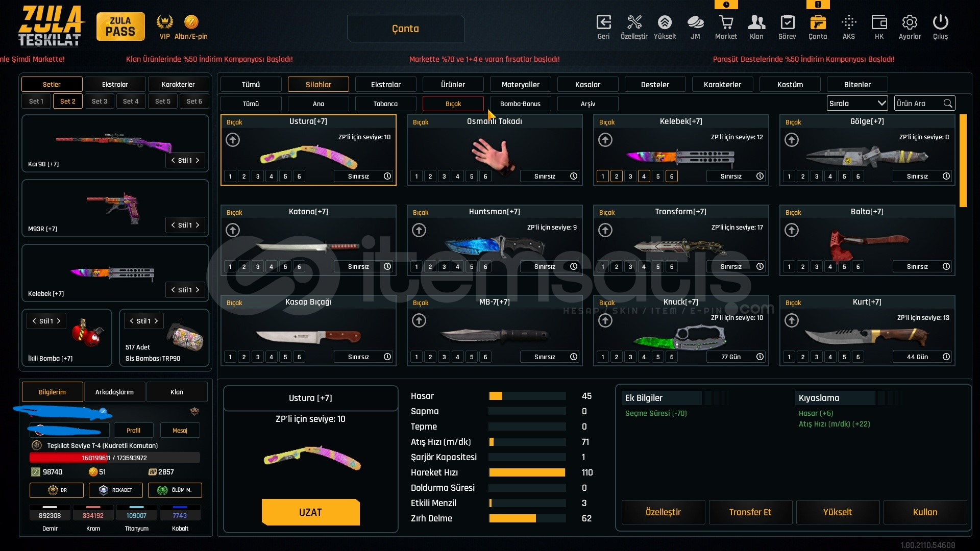Open the Sırala sort dropdown
The width and height of the screenshot is (980, 551).
pos(857,103)
